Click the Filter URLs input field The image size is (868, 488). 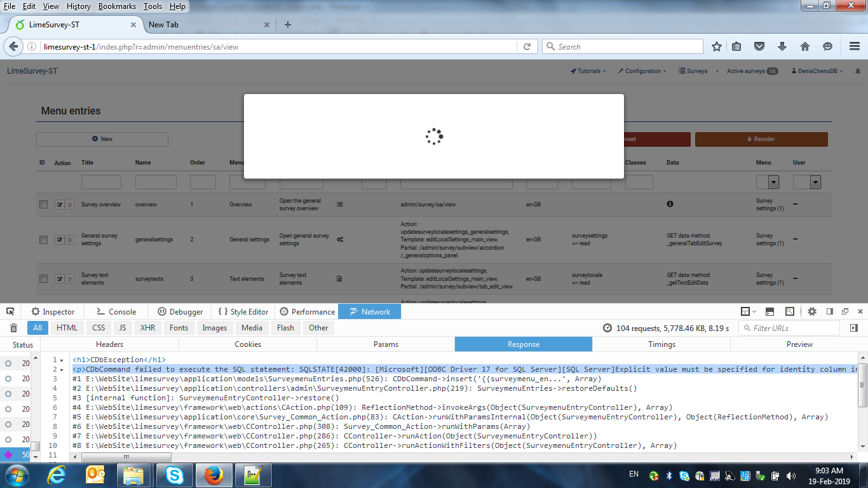pyautogui.click(x=790, y=328)
